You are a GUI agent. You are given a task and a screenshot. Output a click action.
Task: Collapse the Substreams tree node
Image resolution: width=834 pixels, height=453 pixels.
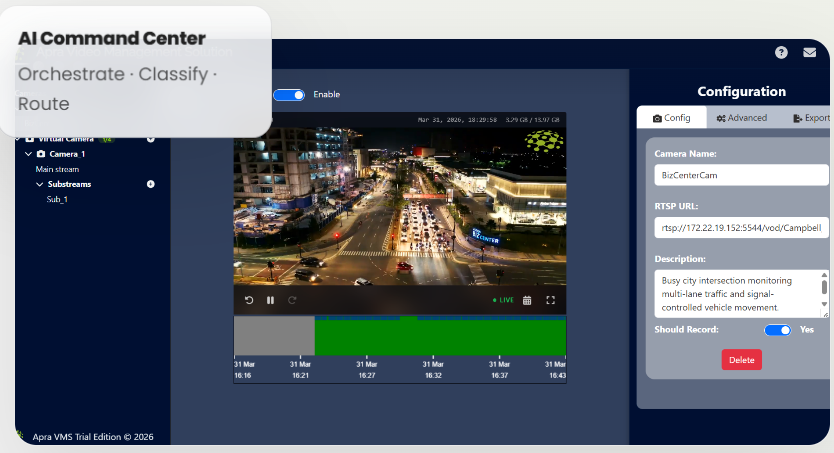pos(39,184)
